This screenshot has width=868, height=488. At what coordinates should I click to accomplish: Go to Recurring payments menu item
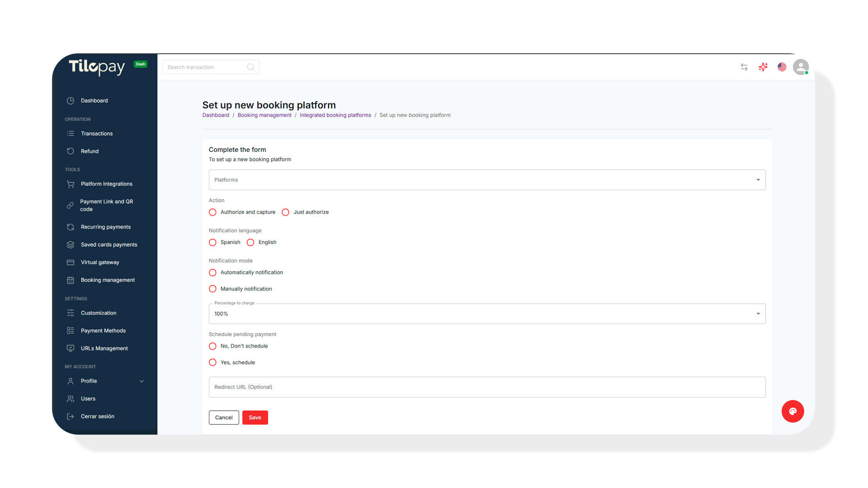coord(105,227)
